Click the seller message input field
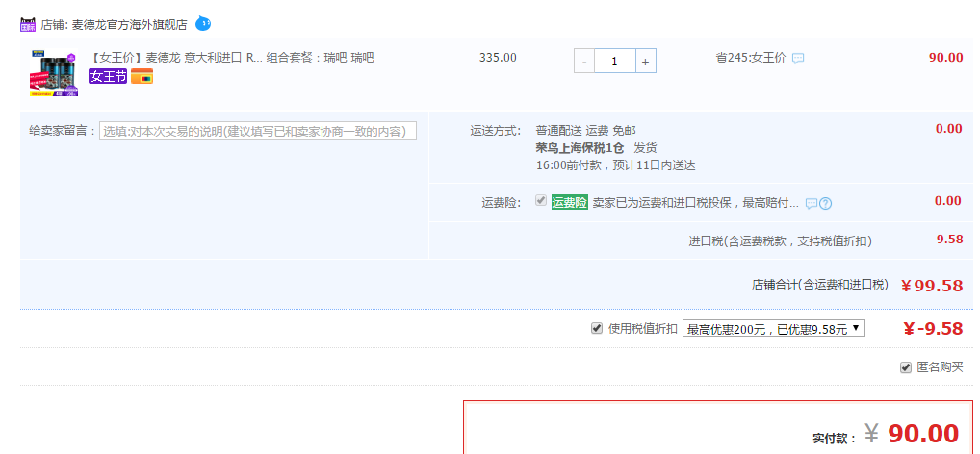980x454 pixels. (257, 131)
